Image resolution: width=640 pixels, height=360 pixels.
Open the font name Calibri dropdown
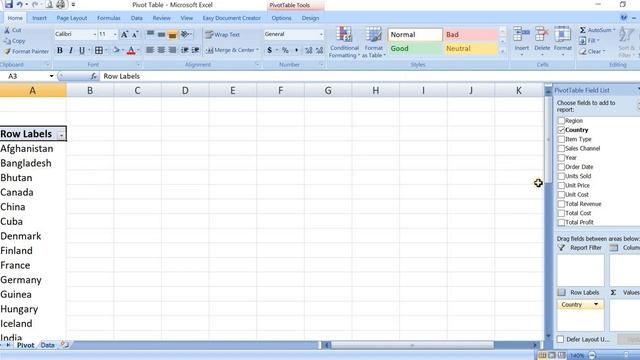click(x=94, y=34)
